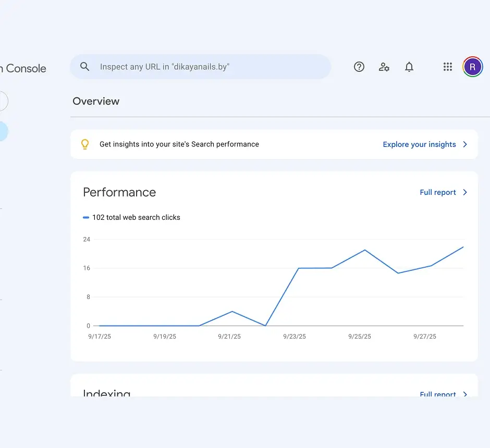Open the Performance Full report link
490x448 pixels.
[x=438, y=192]
